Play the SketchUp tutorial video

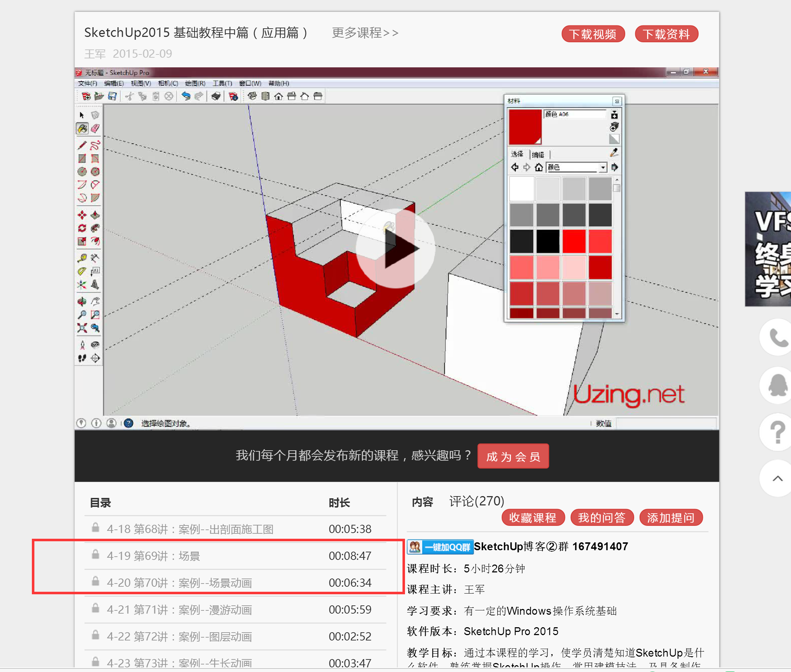[395, 249]
